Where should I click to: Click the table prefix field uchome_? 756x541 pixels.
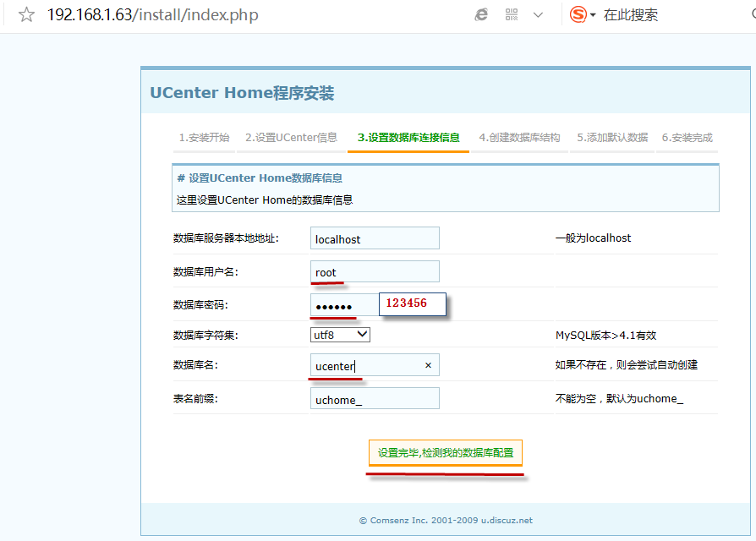375,399
